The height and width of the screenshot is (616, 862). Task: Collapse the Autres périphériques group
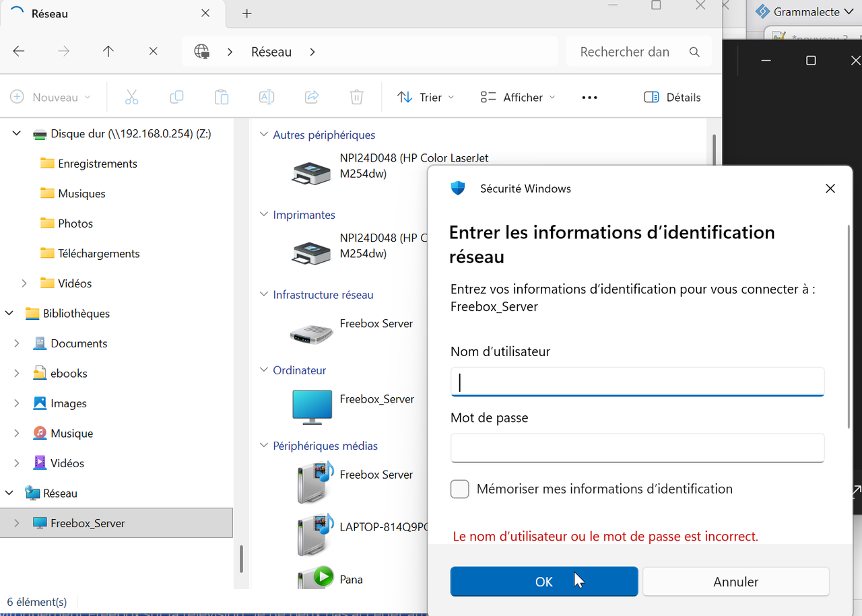pyautogui.click(x=264, y=135)
